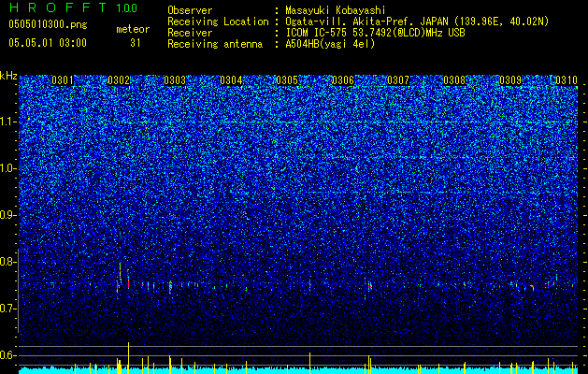Click the Ogata-vill. Akita-Pref. JAPAN location text
Screen dimensions: 588x374
(417, 22)
